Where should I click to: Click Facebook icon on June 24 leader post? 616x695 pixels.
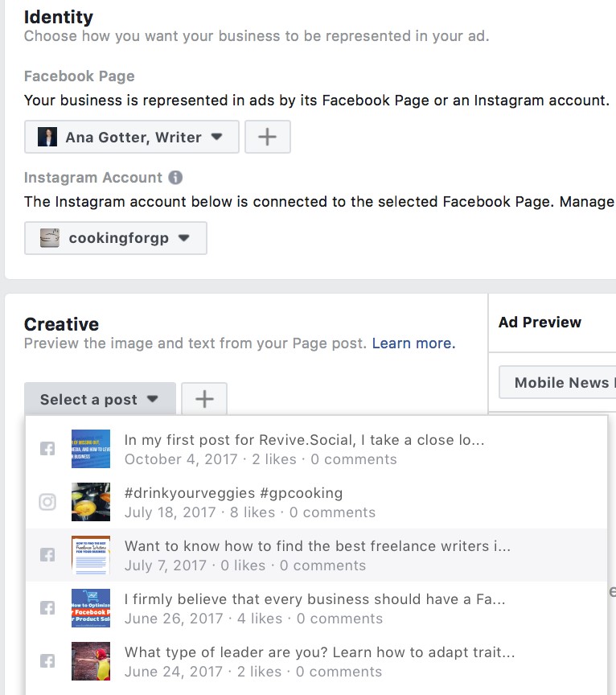[47, 661]
